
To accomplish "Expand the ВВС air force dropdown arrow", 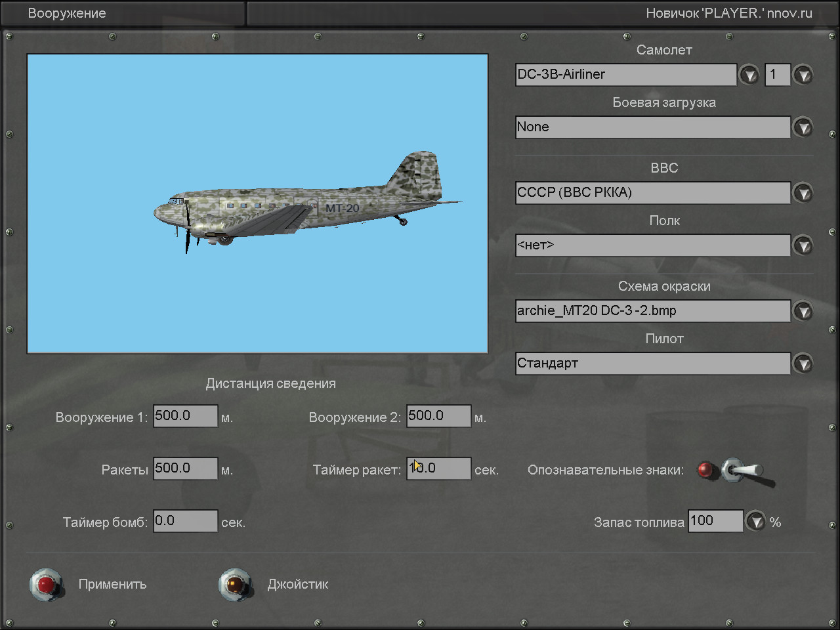I will tap(803, 193).
